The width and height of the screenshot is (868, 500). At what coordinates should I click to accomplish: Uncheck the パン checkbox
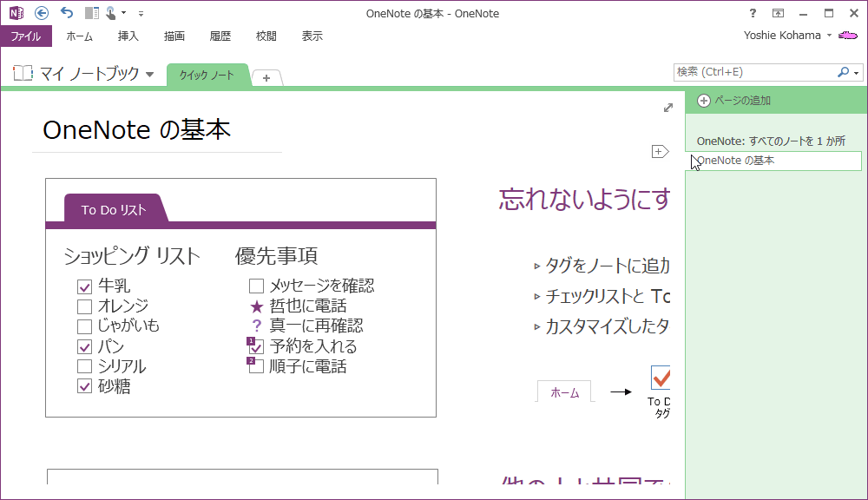click(x=85, y=347)
